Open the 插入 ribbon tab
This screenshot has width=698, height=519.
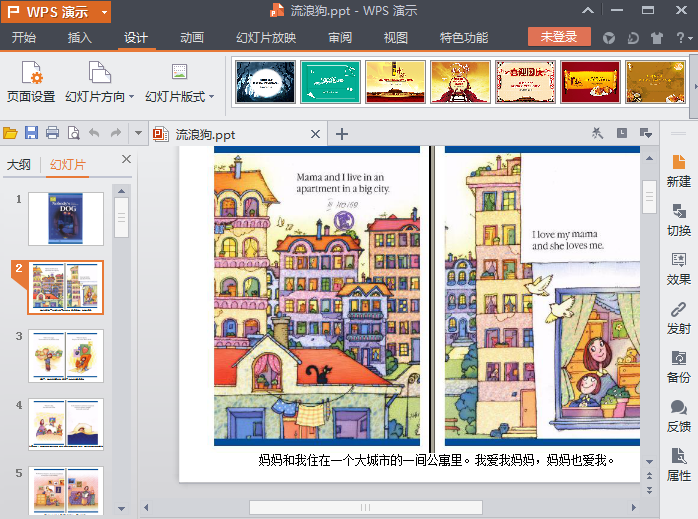[x=80, y=38]
